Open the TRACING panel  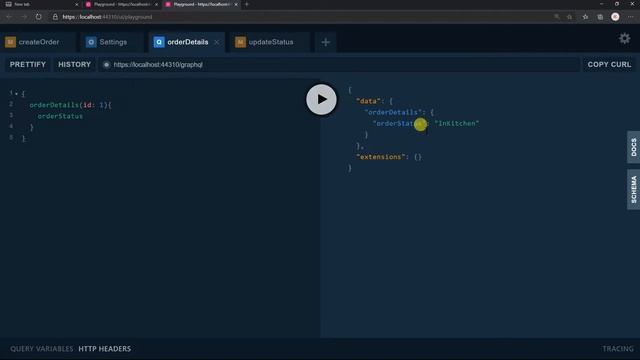[x=618, y=349]
